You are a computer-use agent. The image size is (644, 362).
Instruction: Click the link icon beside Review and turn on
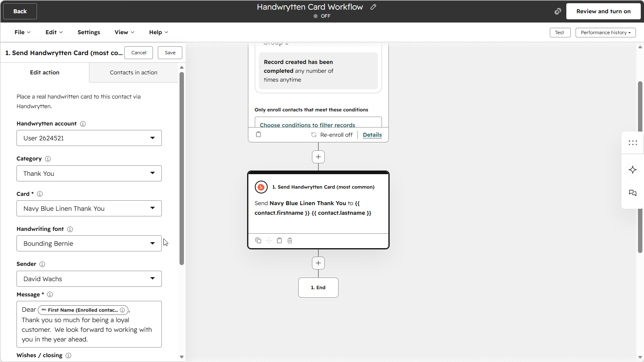click(557, 11)
